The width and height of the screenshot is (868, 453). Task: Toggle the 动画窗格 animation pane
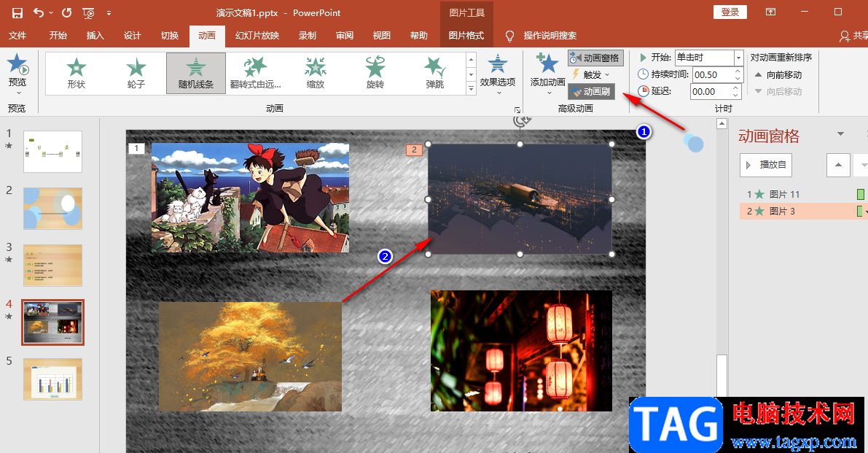click(x=595, y=58)
